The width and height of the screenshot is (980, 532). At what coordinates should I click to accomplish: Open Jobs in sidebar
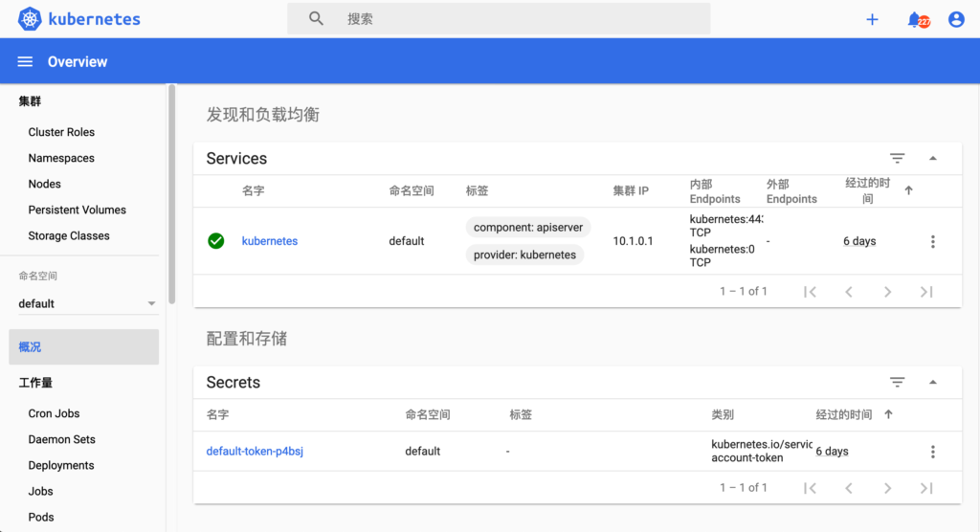(x=40, y=492)
